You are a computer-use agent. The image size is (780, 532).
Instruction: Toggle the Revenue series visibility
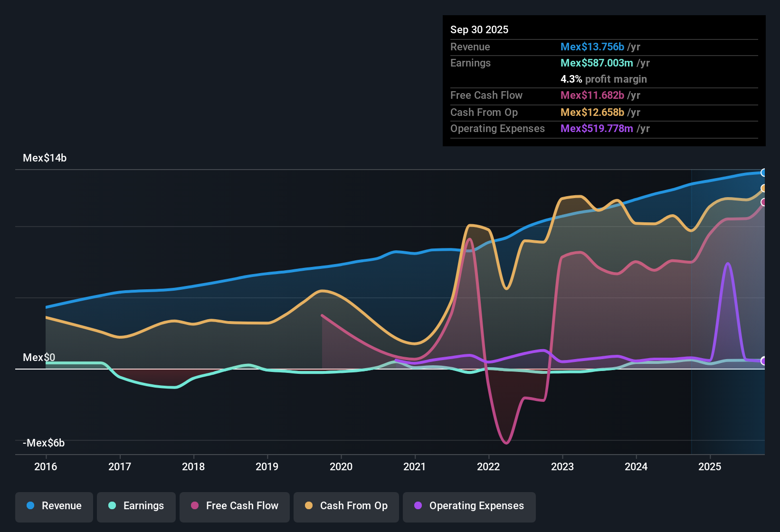54,506
